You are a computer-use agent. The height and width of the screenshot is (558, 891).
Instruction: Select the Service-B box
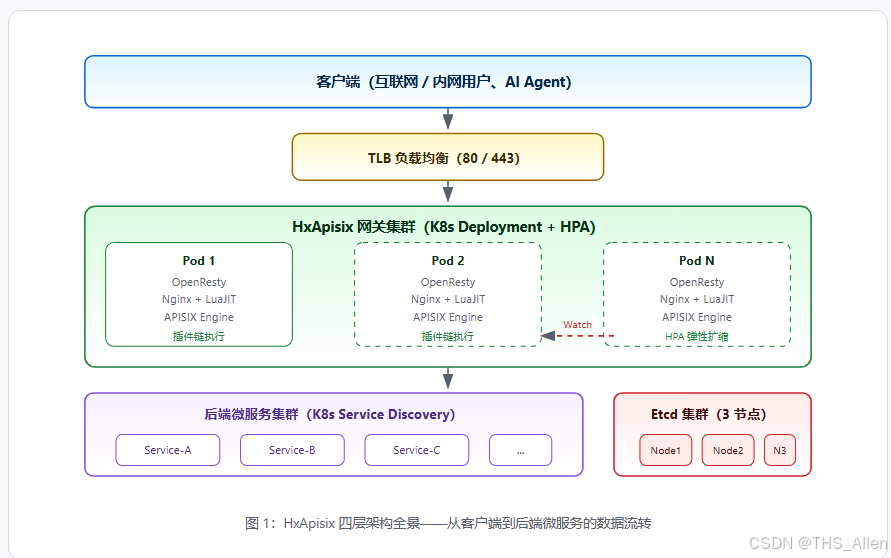point(292,450)
